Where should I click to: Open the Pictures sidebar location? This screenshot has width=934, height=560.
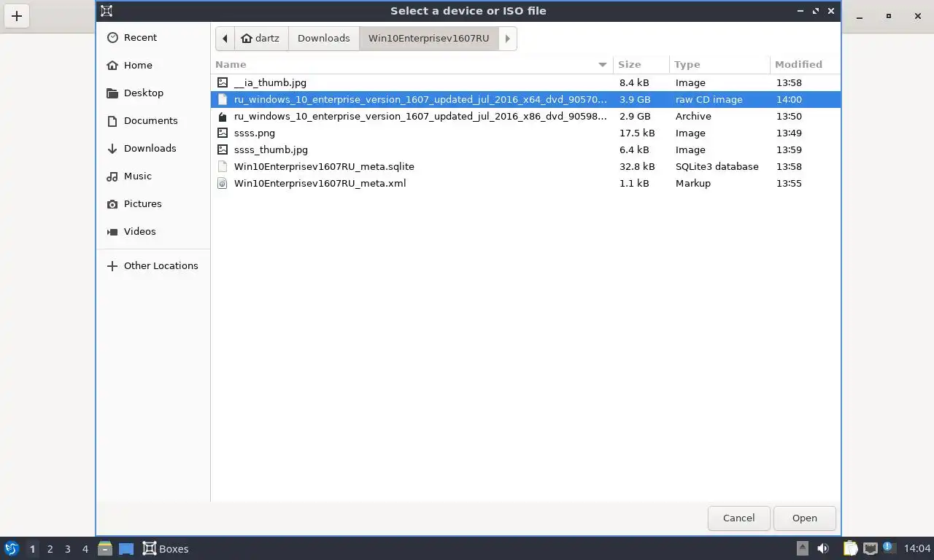pos(153,203)
